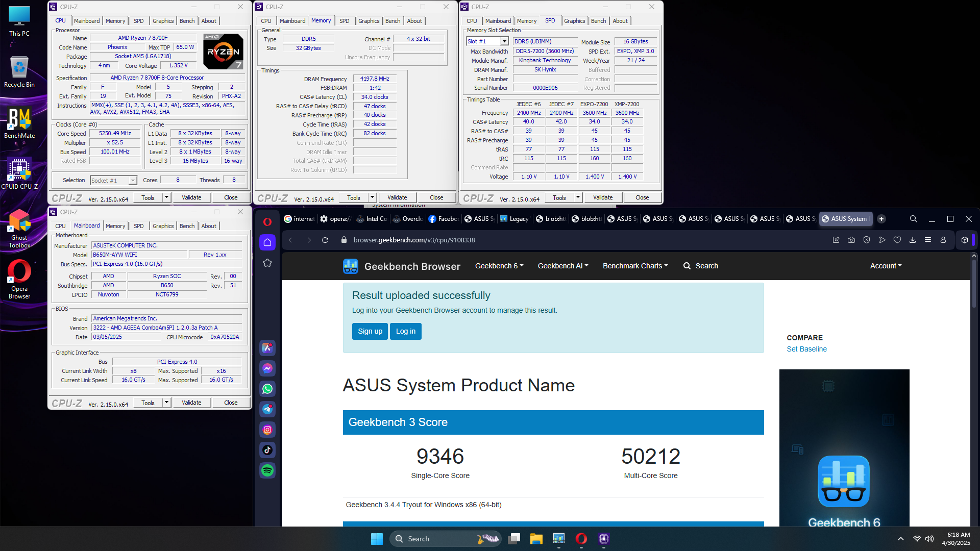980x551 pixels.
Task: Reload the Geekbench page
Action: (x=325, y=240)
